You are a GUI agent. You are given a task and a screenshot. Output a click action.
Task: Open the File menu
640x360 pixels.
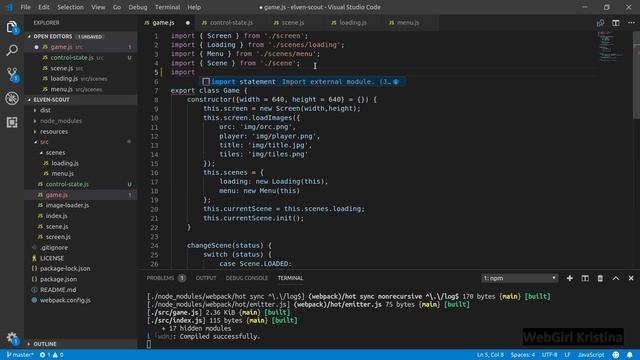click(x=25, y=7)
